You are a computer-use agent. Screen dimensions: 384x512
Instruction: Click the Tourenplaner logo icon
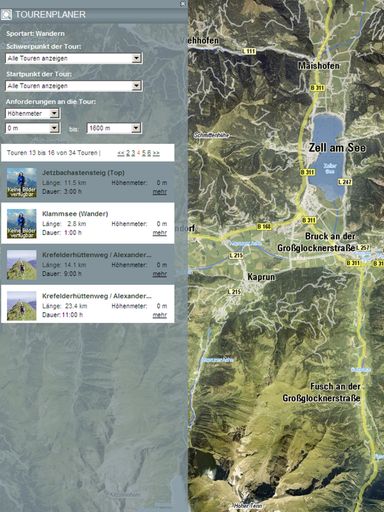pos(6,14)
